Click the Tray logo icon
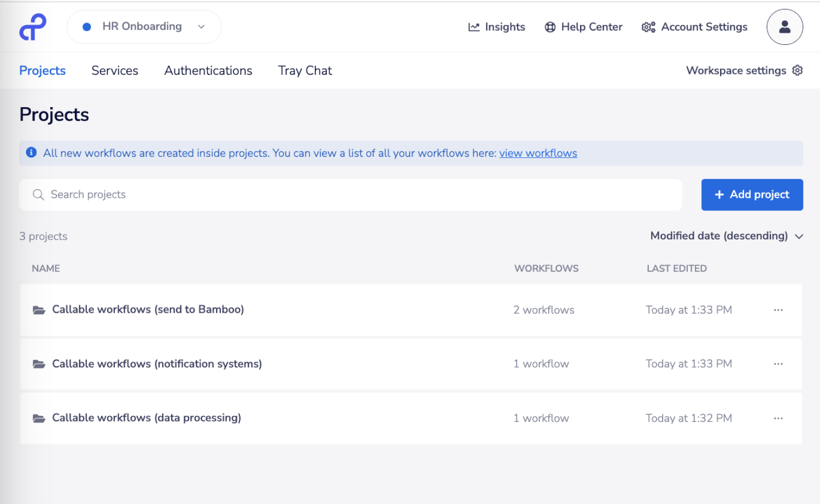820x504 pixels. tap(33, 27)
